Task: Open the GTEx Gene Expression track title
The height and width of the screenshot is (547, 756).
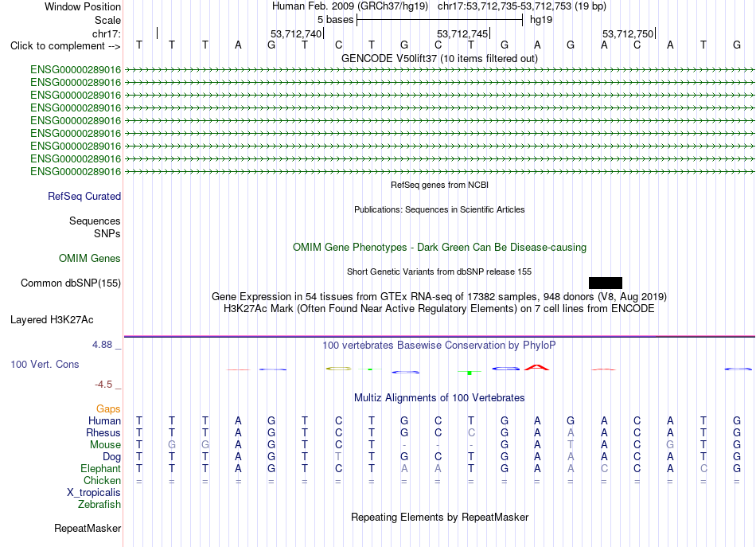Action: [x=439, y=297]
